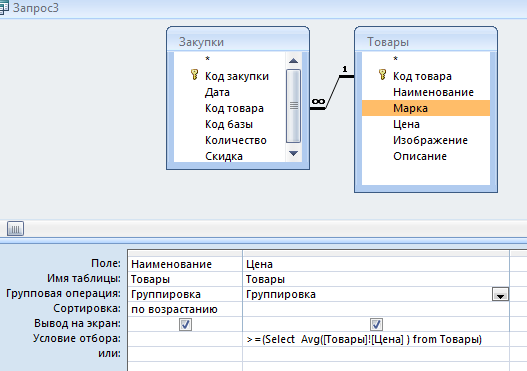Screen dimensions: 527x371
Task: Select the Товары table title bar
Action: (x=426, y=42)
